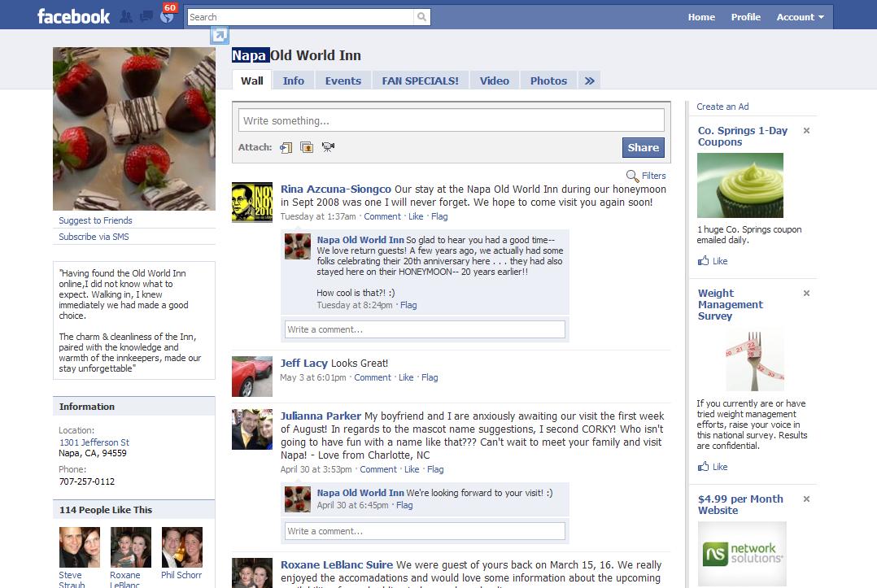877x588 pixels.
Task: Open Co. Springs 1-Day Coupons ad title
Action: coord(742,137)
